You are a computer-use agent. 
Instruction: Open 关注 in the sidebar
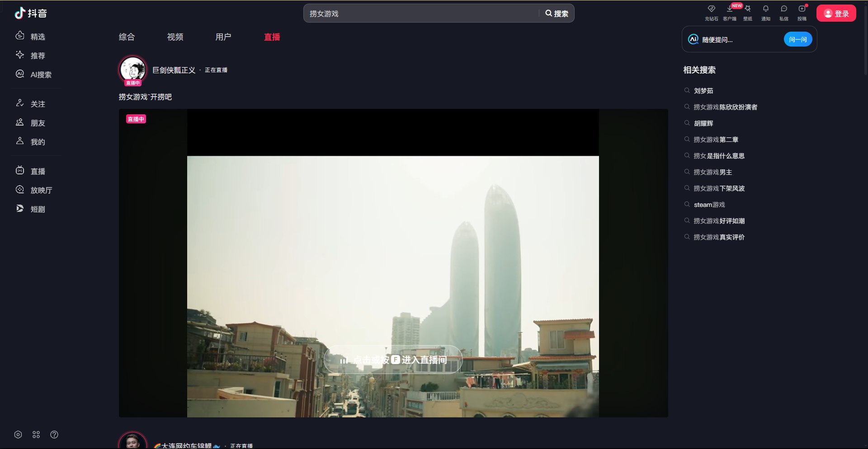(31, 104)
